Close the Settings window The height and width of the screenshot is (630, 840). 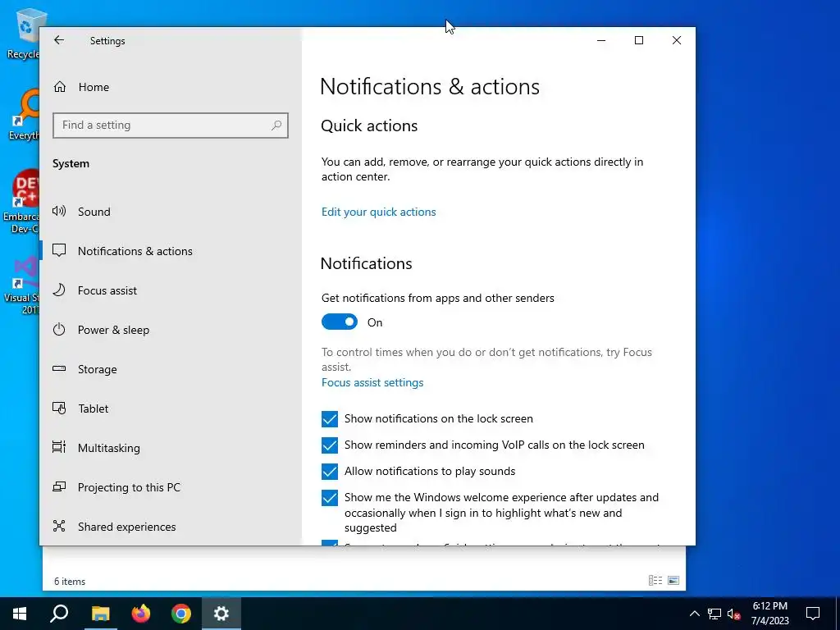click(x=677, y=40)
